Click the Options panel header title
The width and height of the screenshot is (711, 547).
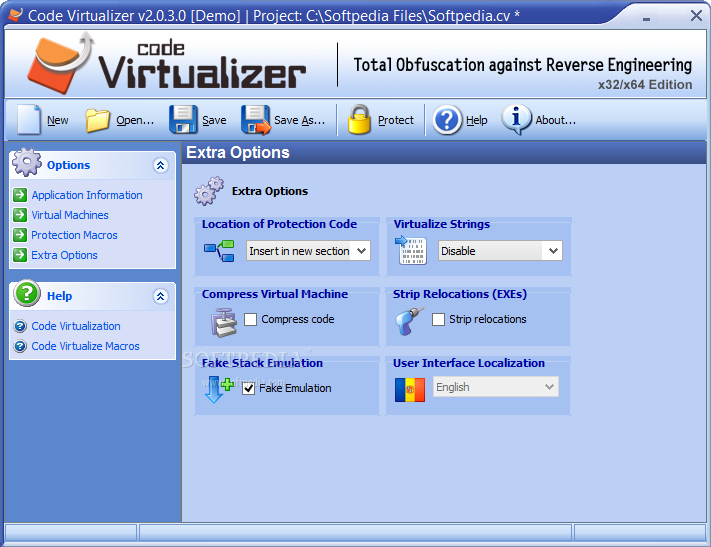tap(68, 165)
